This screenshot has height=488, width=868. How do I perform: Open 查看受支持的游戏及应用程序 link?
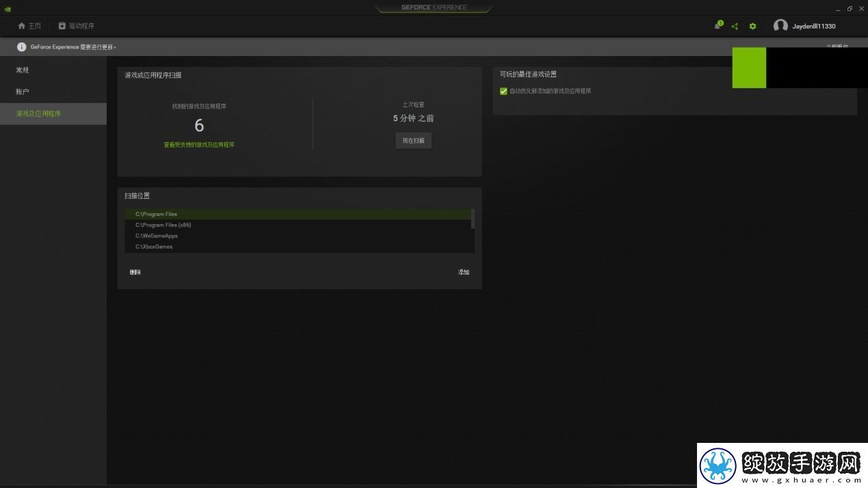pos(199,145)
